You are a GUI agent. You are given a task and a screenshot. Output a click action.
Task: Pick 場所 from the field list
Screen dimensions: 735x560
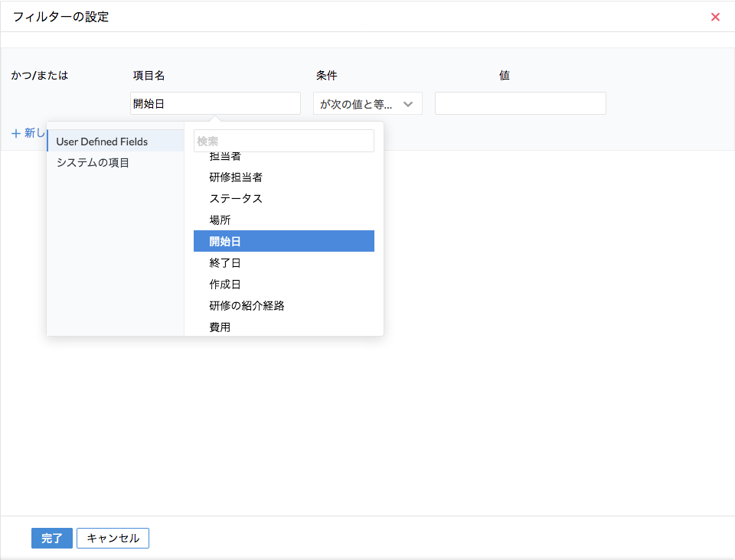[x=220, y=220]
